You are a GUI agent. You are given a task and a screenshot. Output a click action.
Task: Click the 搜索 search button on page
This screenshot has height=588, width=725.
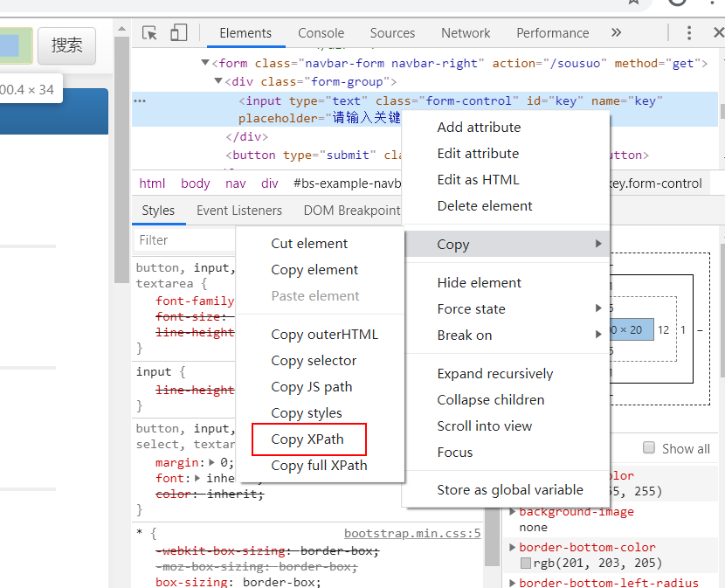[66, 45]
